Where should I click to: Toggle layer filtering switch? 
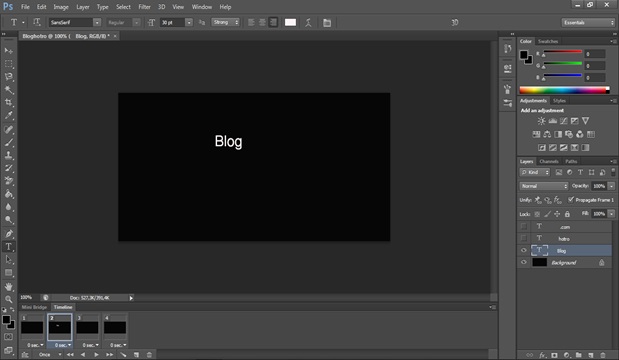pyautogui.click(x=613, y=172)
